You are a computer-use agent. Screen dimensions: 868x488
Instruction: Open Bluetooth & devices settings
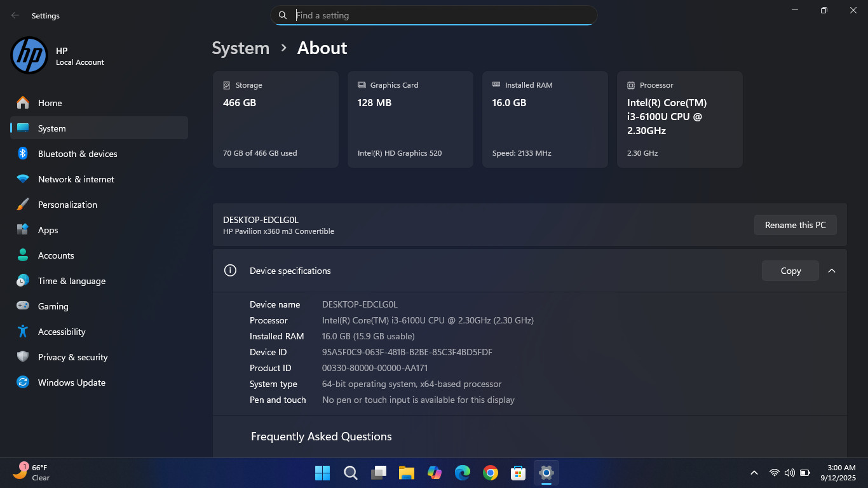click(x=99, y=154)
